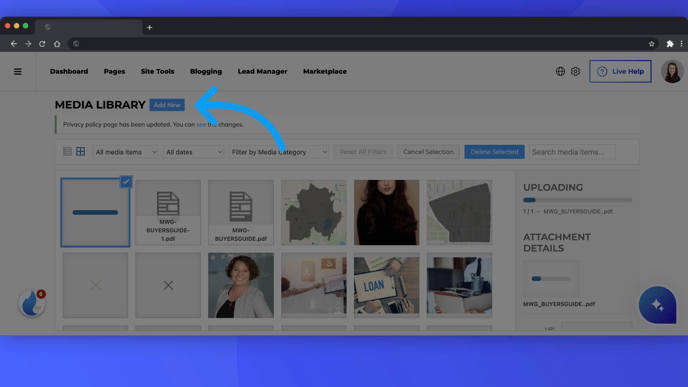Open All media items dropdown
This screenshot has width=688, height=387.
tap(125, 152)
